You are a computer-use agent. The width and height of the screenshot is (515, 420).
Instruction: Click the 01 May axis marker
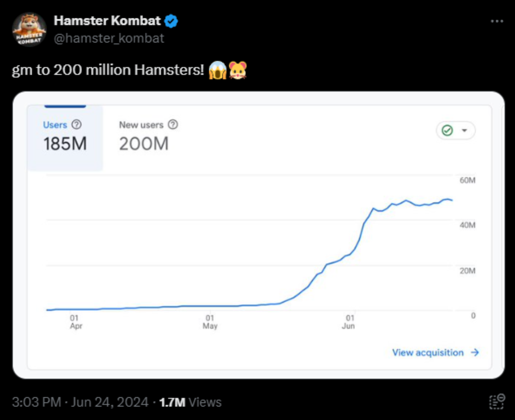tap(210, 322)
